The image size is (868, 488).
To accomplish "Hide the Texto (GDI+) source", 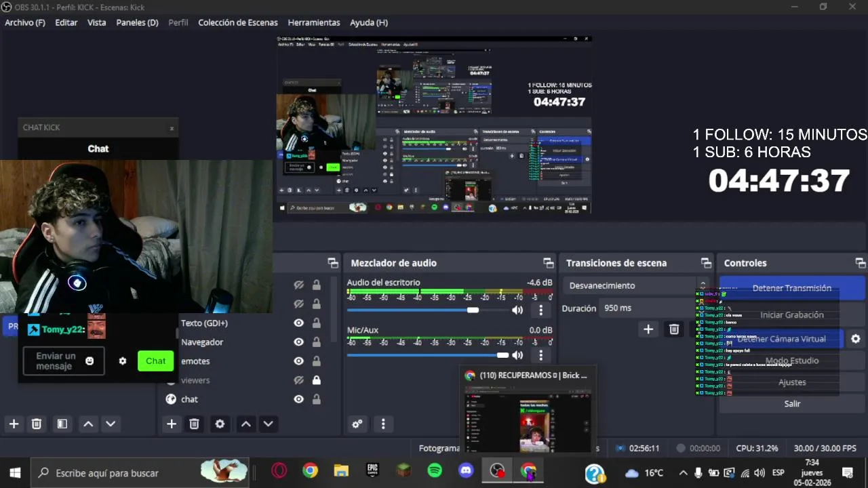I will [298, 323].
